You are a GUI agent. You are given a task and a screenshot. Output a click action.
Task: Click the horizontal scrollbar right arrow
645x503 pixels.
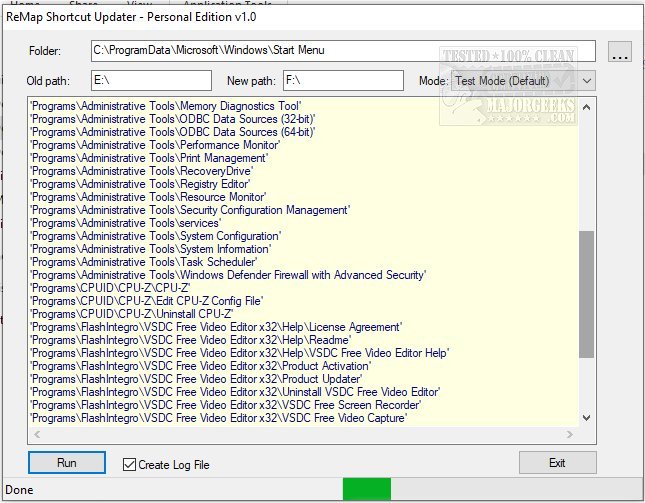pyautogui.click(x=570, y=434)
